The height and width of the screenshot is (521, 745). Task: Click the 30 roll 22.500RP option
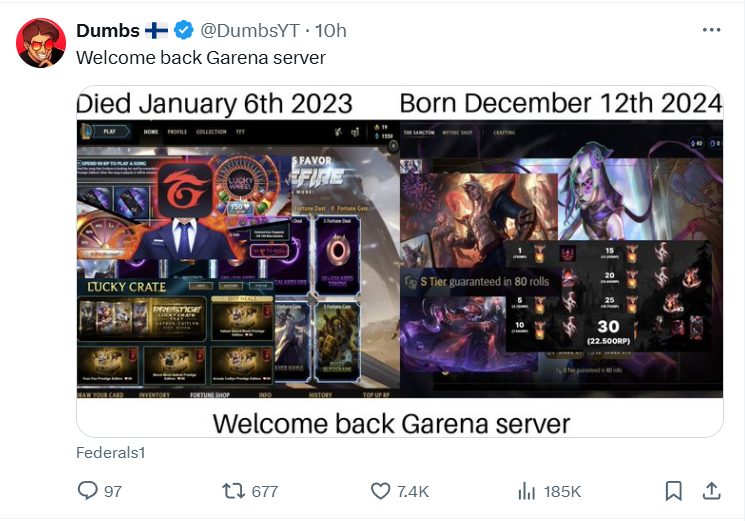[608, 332]
